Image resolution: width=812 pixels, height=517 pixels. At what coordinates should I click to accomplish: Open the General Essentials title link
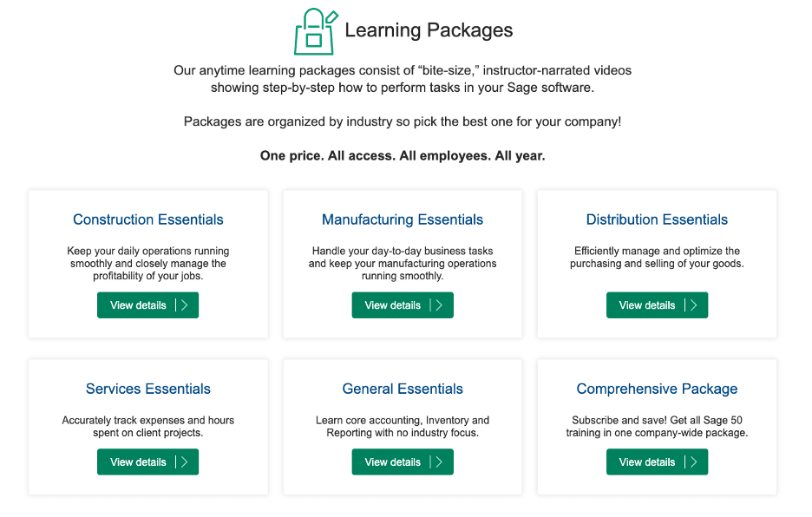tap(403, 389)
